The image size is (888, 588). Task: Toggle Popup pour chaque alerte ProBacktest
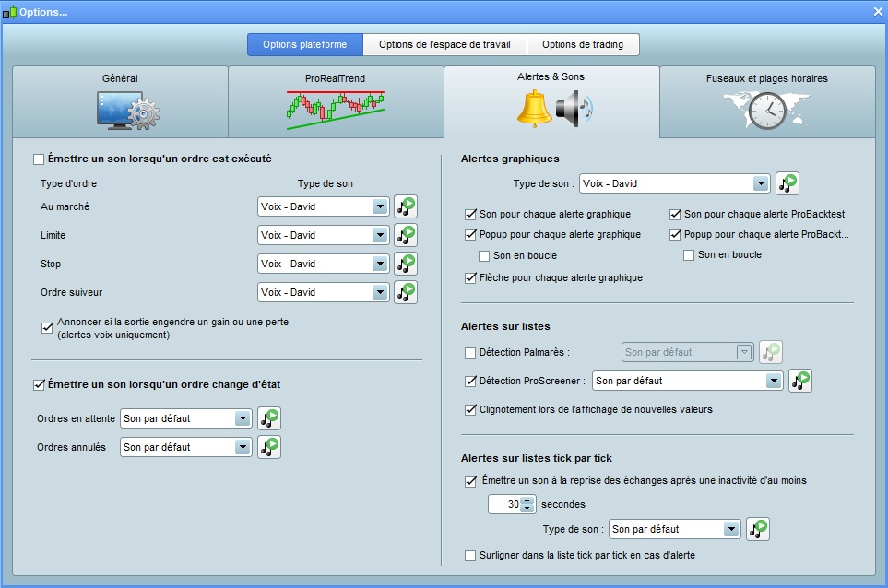pyautogui.click(x=675, y=235)
